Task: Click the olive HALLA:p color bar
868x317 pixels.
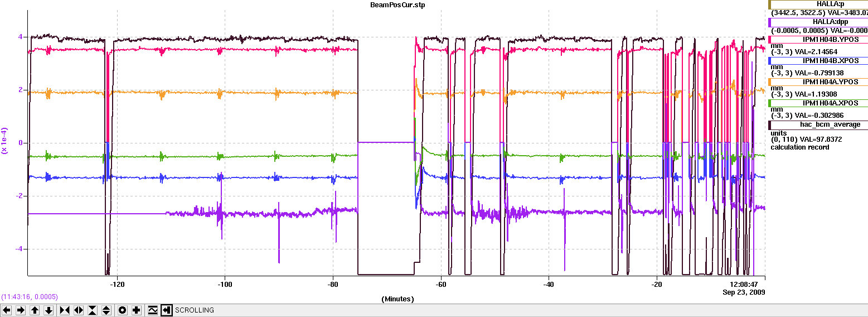Action: [769, 4]
